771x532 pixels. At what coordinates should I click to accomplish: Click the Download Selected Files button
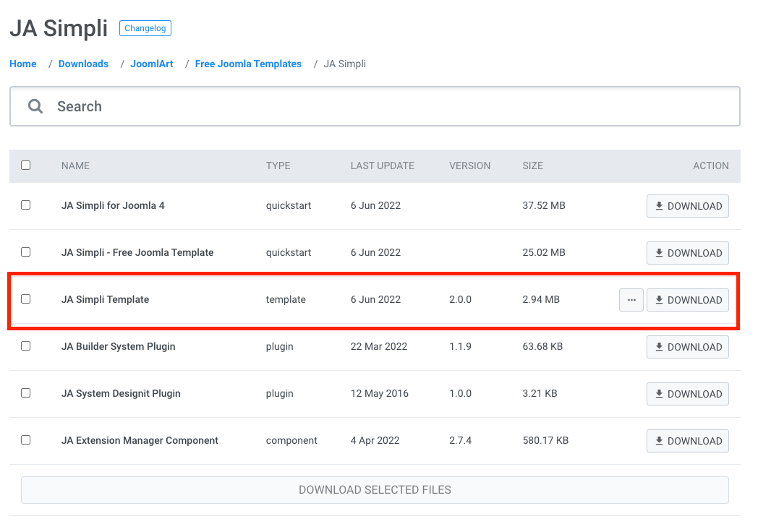pyautogui.click(x=375, y=490)
